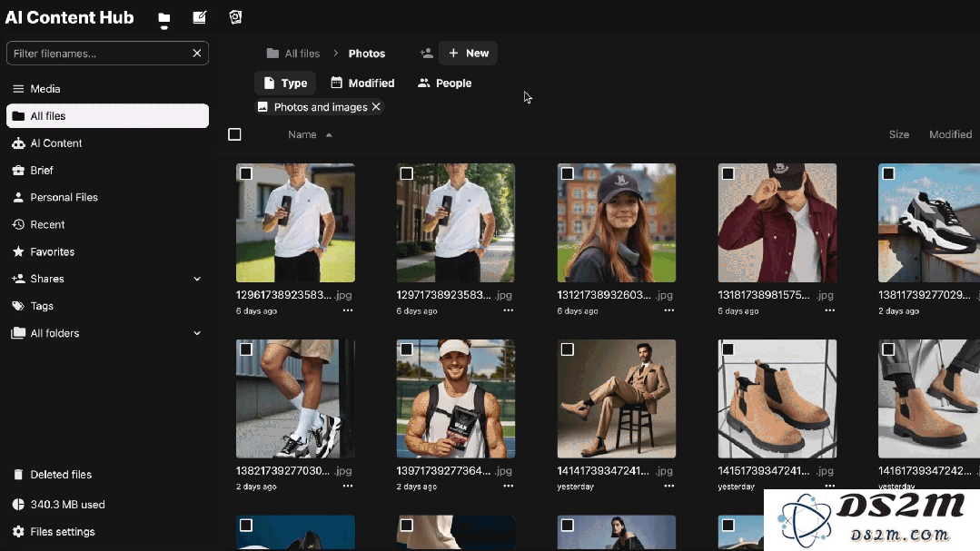The width and height of the screenshot is (980, 551).
Task: Navigate to All files breadcrumb
Action: (x=302, y=53)
